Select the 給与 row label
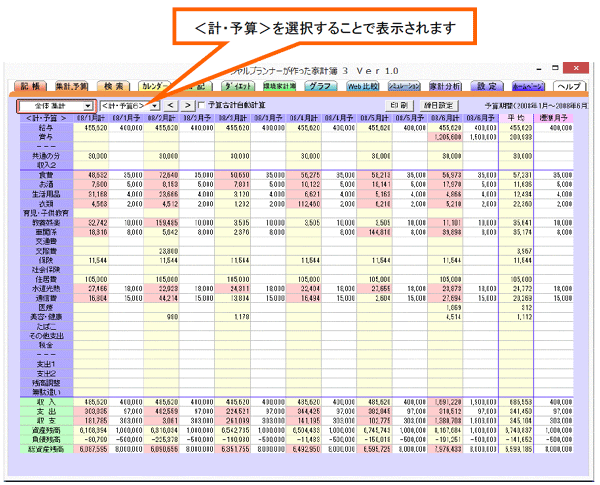The width and height of the screenshot is (600, 485). 46,127
